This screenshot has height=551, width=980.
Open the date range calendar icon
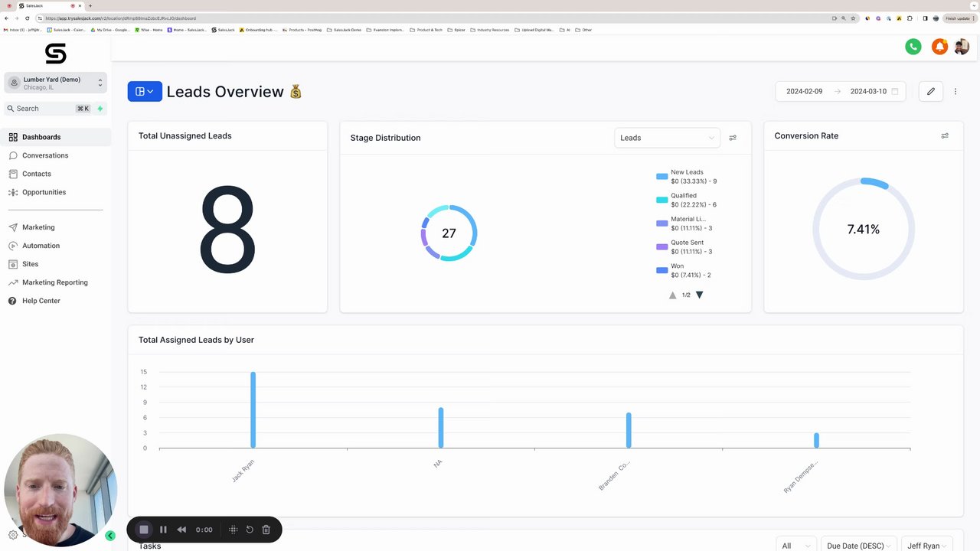point(895,91)
